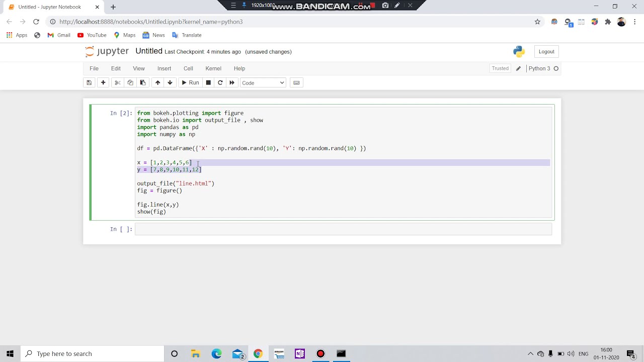Open the Cortana circle icon
This screenshot has height=362, width=644.
point(175,353)
